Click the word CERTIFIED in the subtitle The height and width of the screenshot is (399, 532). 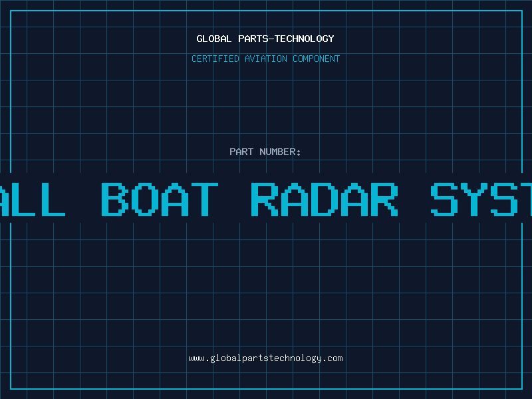215,59
